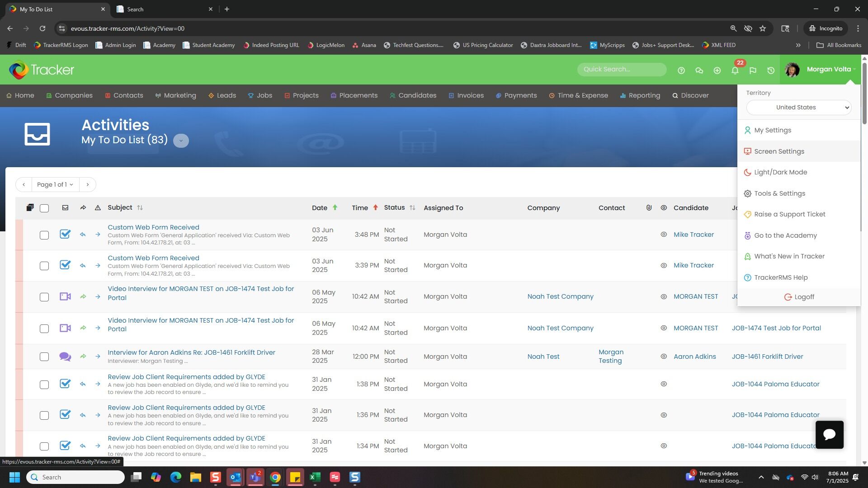The width and height of the screenshot is (868, 488).
Task: Click the video interview icon for MORGAN TEST
Action: 65,297
